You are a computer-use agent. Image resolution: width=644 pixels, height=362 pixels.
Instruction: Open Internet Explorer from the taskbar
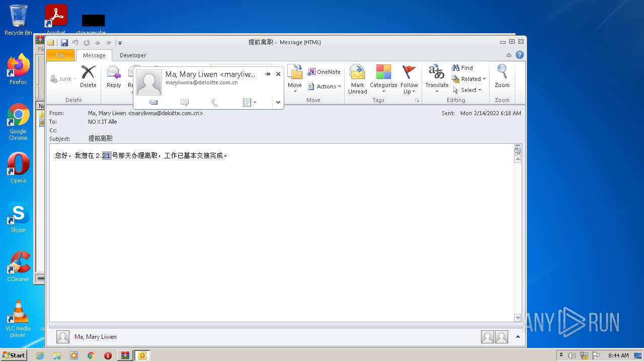pos(40,355)
